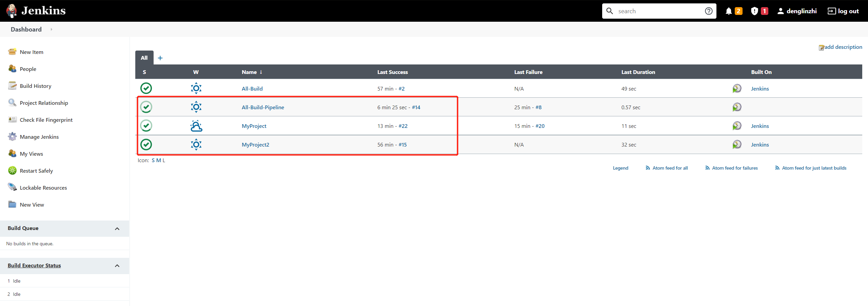This screenshot has height=306, width=868.
Task: Open build #22 of MyProject
Action: pyautogui.click(x=403, y=126)
